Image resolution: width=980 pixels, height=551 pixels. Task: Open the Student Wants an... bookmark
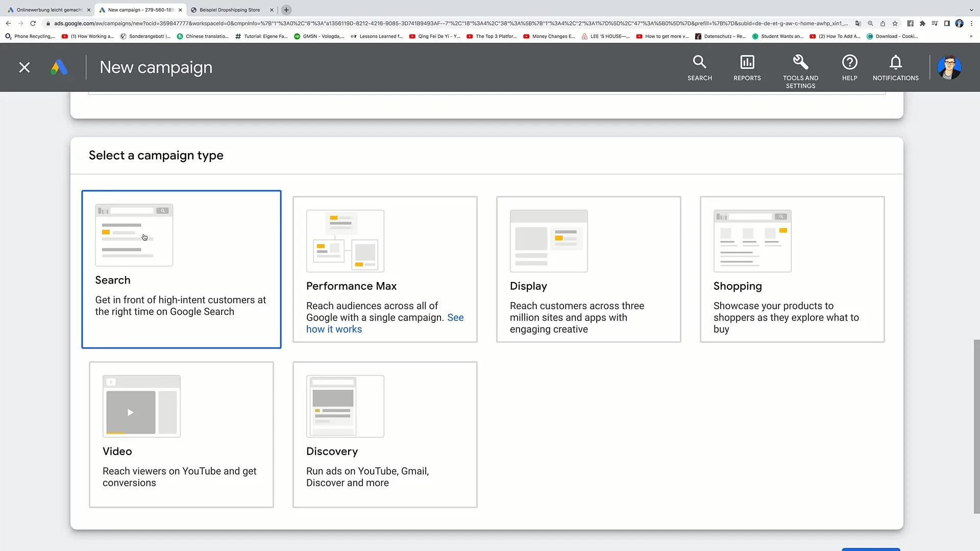(778, 36)
